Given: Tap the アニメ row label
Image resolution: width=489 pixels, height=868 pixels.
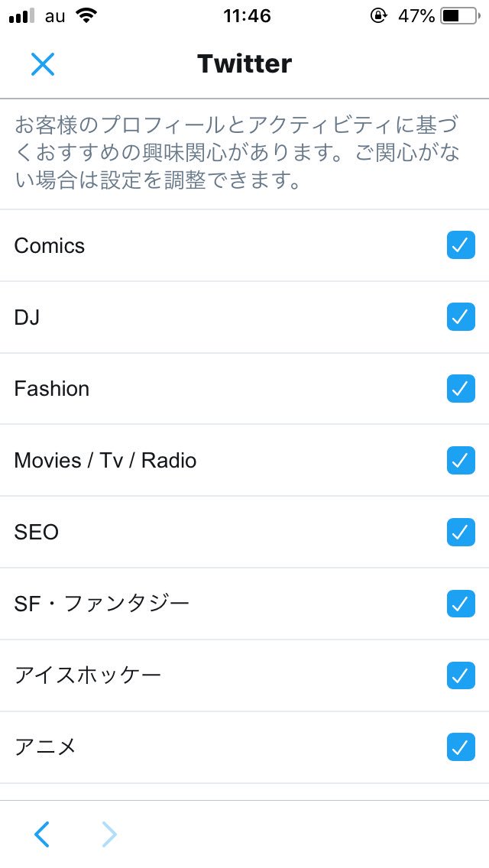Looking at the screenshot, I should pos(46,747).
